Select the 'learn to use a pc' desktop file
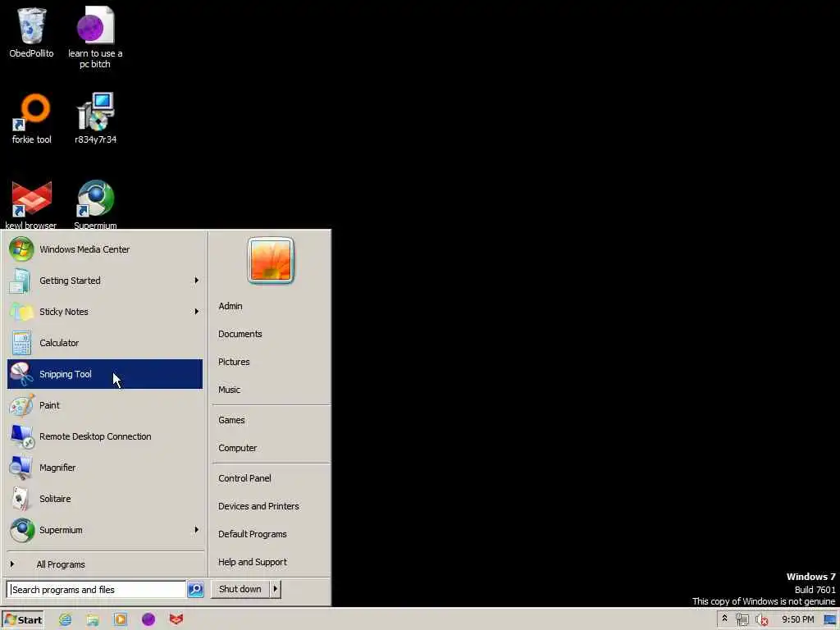Screen dimensions: 840x630 point(95,38)
